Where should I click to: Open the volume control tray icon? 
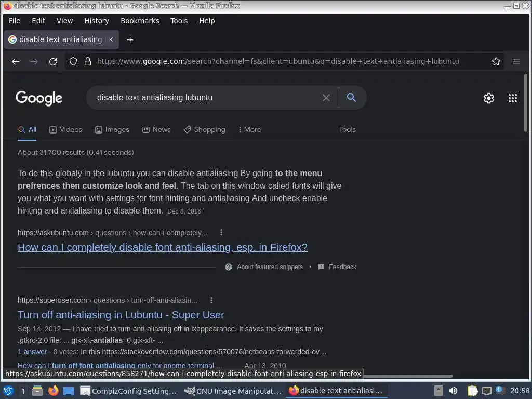(453, 391)
